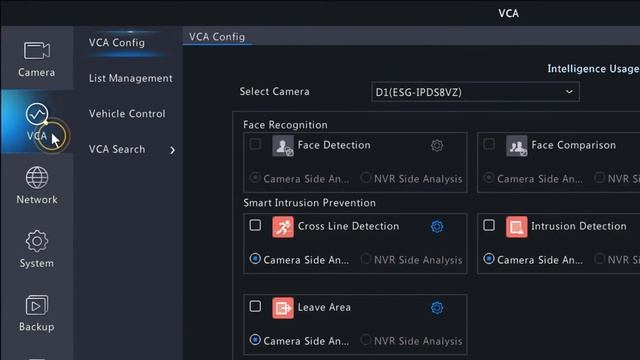Open Vehicle Control menu item

(x=127, y=113)
